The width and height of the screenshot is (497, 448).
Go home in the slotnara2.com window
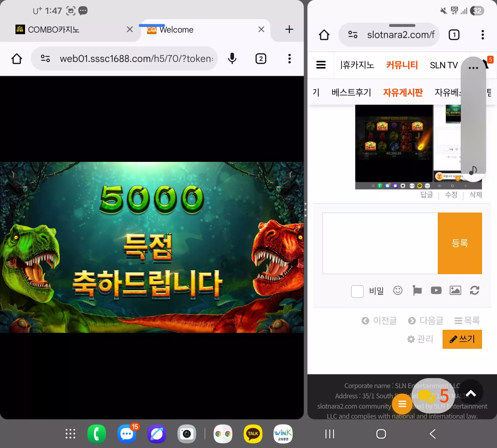click(x=324, y=35)
